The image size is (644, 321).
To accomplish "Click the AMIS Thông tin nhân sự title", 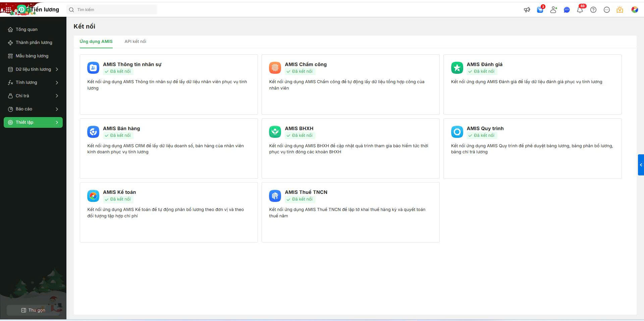I will 132,64.
